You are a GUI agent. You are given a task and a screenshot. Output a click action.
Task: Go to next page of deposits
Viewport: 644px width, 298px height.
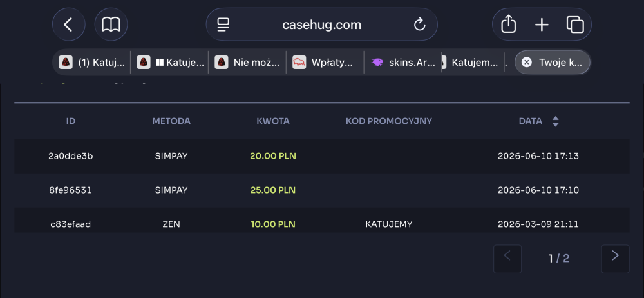[615, 259]
